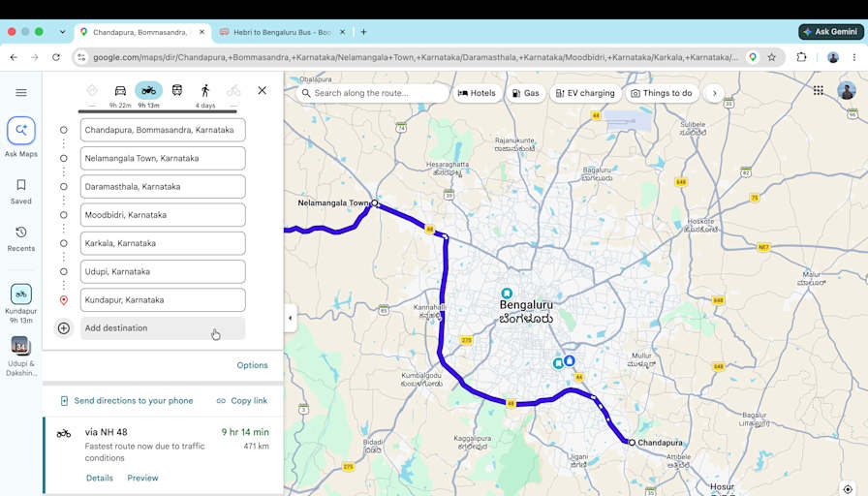Send directions to your phone

(127, 401)
